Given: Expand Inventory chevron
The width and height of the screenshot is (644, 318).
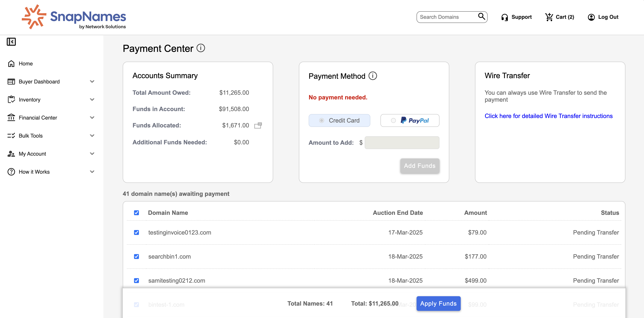Looking at the screenshot, I should pos(92,99).
